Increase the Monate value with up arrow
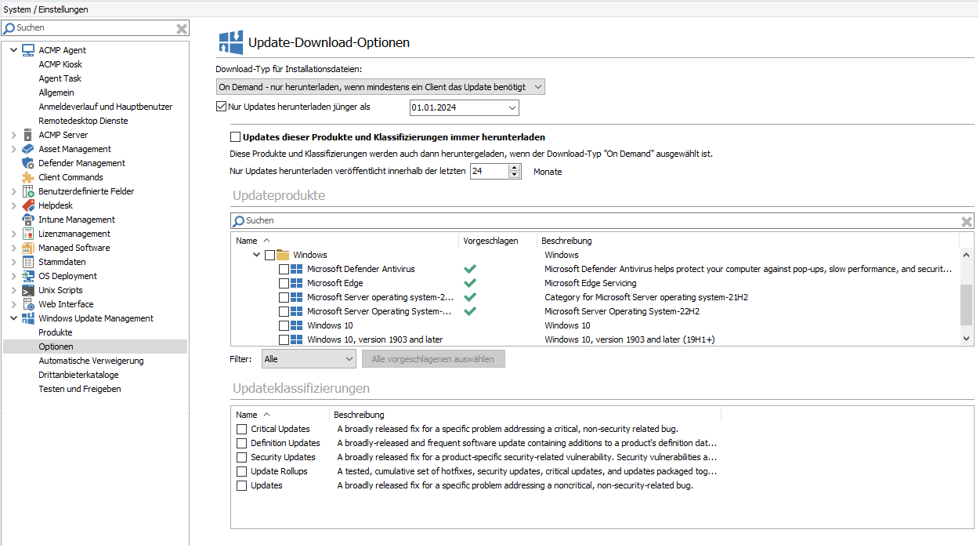Screen dimensions: 980x548 (x=515, y=167)
